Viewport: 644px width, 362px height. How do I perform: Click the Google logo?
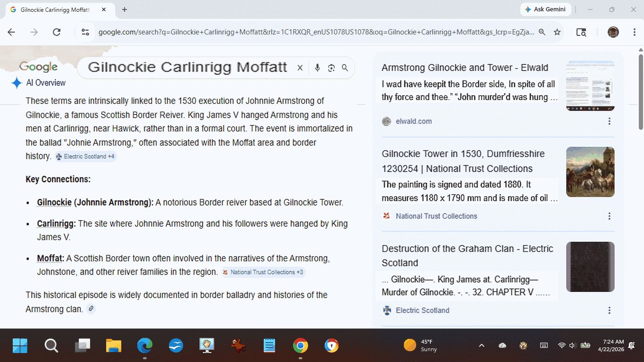click(x=38, y=67)
